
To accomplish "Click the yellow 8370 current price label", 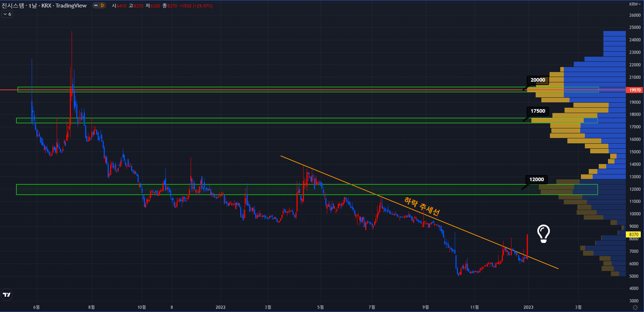I will point(634,234).
